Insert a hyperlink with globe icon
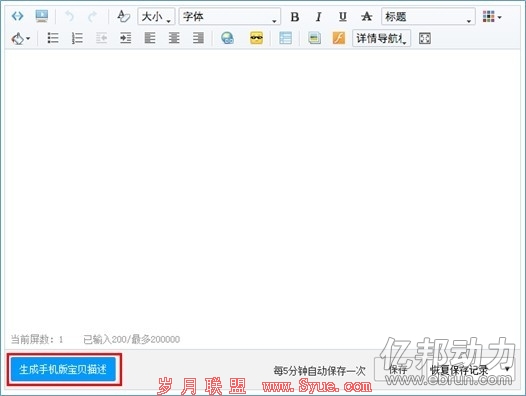This screenshot has width=526, height=396. (x=227, y=38)
